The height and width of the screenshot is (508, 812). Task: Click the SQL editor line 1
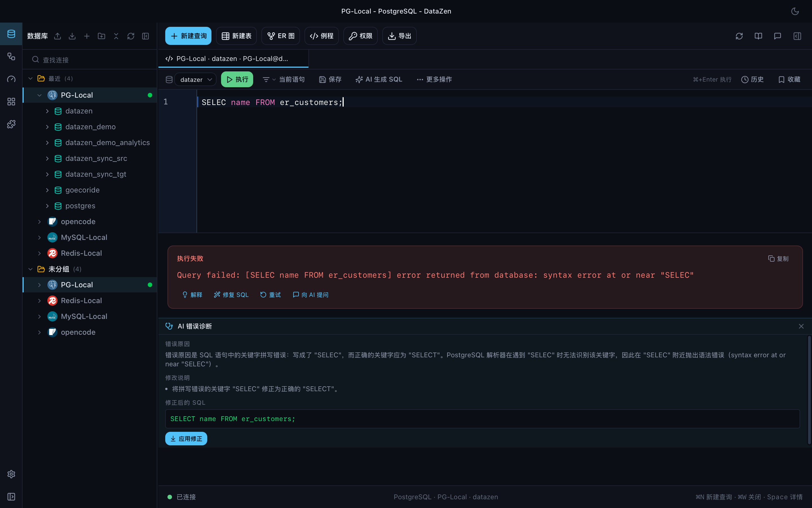[x=504, y=102]
